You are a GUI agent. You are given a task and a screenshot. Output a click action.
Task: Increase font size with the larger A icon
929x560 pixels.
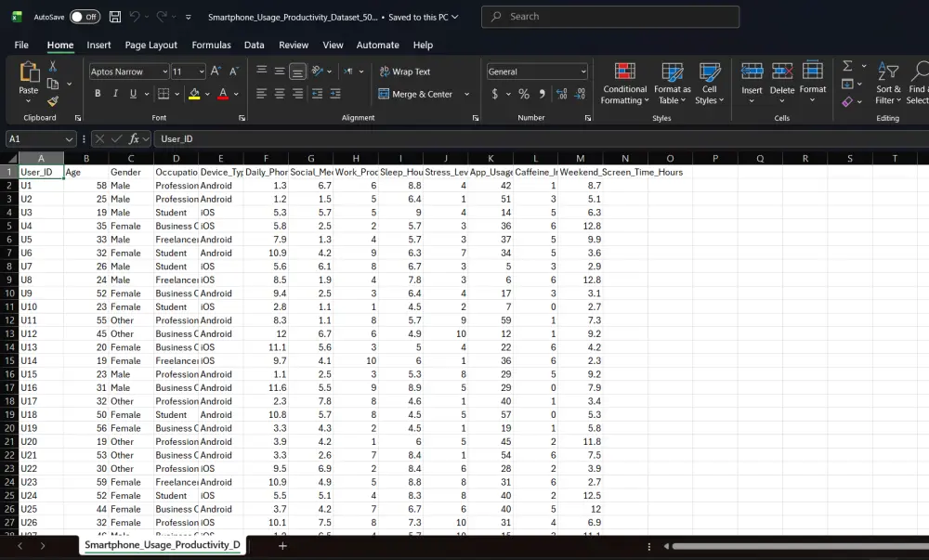(x=216, y=71)
